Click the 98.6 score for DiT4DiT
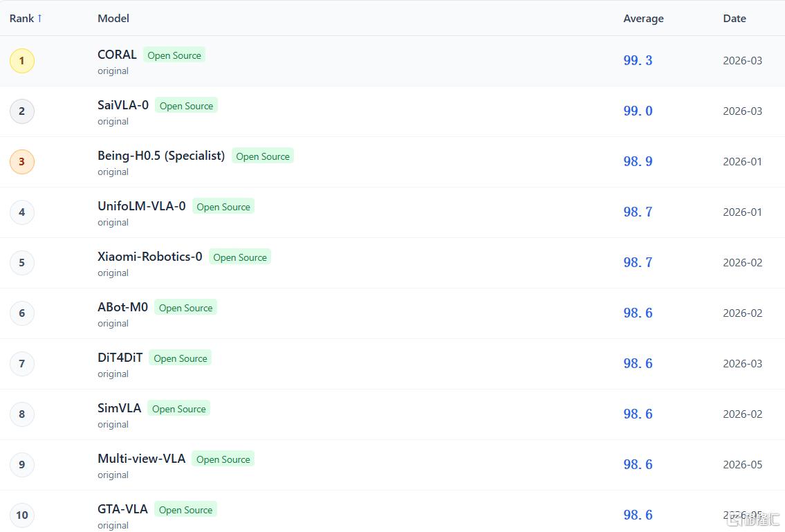Screen dimensions: 785x532 point(638,364)
